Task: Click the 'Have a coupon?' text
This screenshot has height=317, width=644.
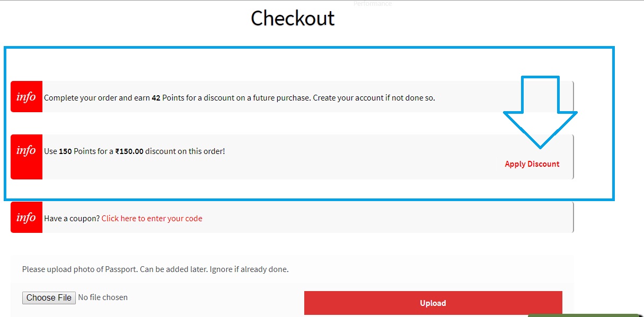Action: point(72,219)
